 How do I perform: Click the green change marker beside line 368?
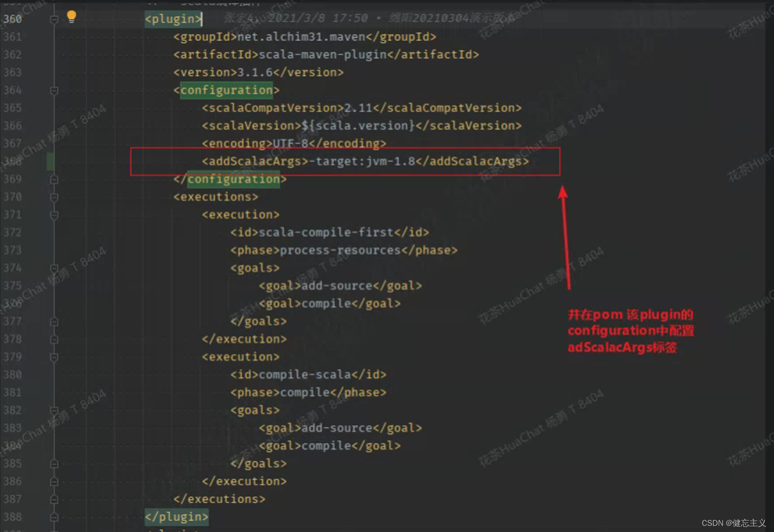coord(50,161)
